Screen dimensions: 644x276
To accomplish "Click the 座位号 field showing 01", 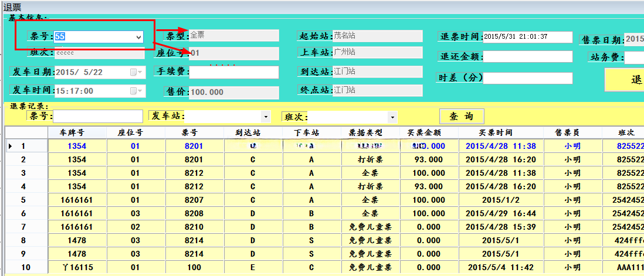I will click(x=233, y=53).
